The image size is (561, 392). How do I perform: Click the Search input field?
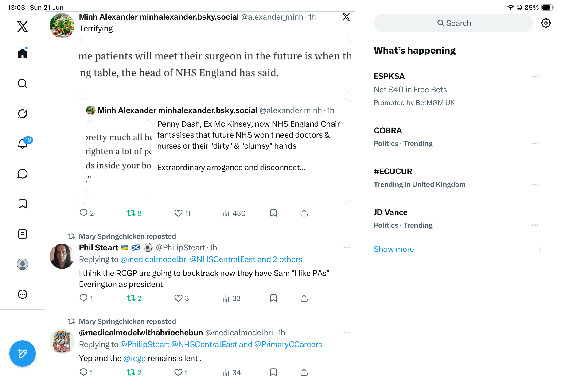(453, 23)
